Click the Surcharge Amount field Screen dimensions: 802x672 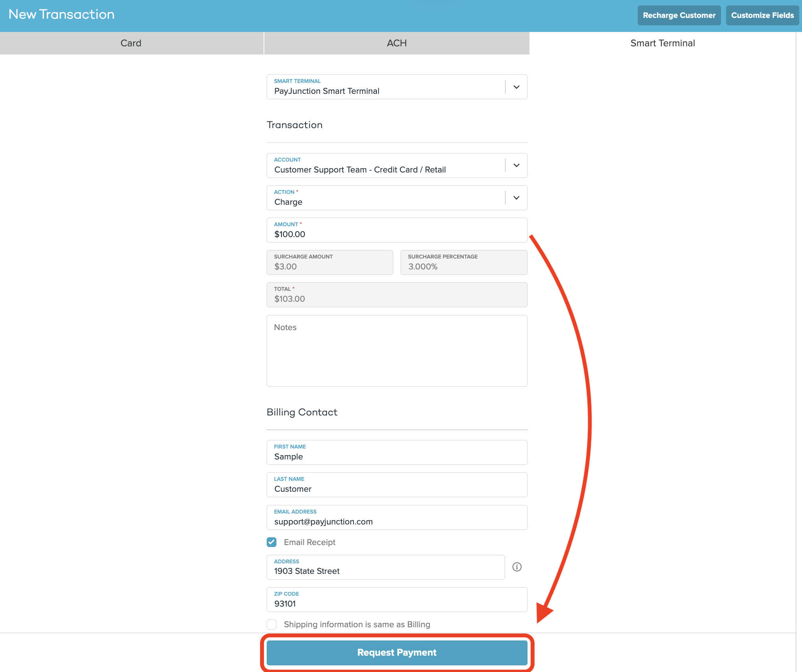(330, 262)
